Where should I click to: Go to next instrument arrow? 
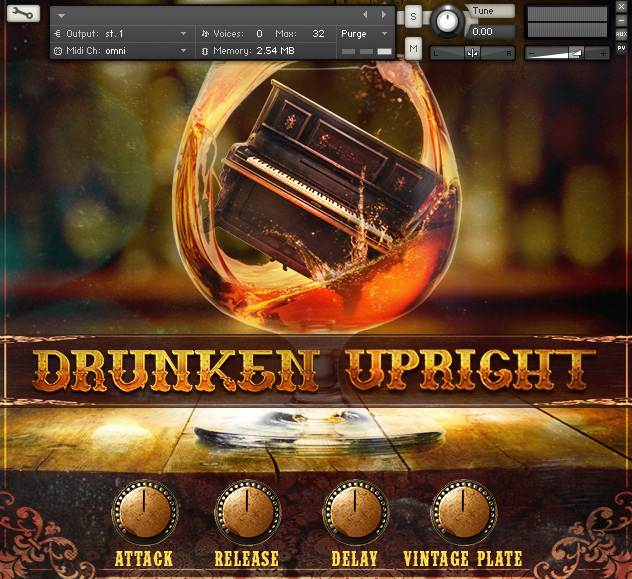tap(384, 15)
